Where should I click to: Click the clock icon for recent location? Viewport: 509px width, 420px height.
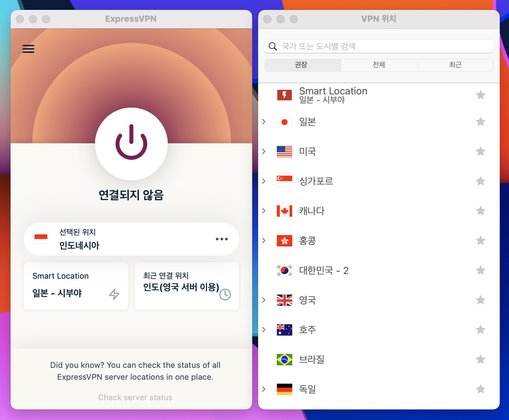[225, 295]
